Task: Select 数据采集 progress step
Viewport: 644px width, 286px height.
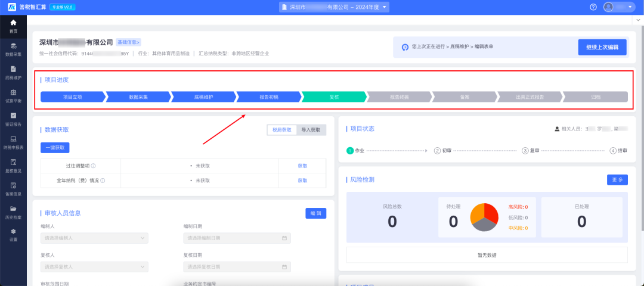Action: click(x=138, y=97)
